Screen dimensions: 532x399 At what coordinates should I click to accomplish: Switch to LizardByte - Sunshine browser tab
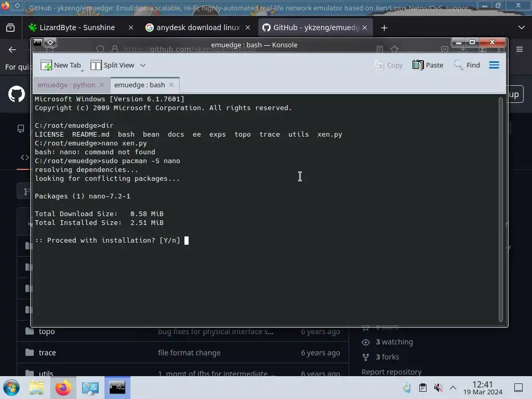click(77, 28)
